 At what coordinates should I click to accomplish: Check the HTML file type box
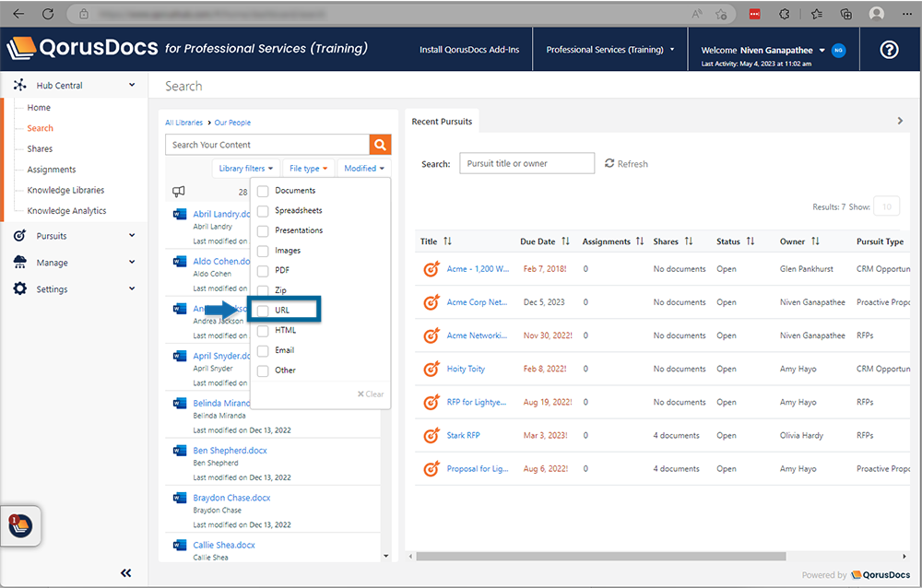(x=263, y=331)
